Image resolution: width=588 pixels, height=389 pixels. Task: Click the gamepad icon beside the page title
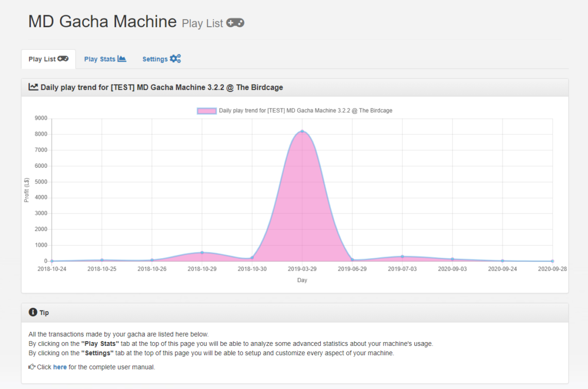[x=235, y=23]
